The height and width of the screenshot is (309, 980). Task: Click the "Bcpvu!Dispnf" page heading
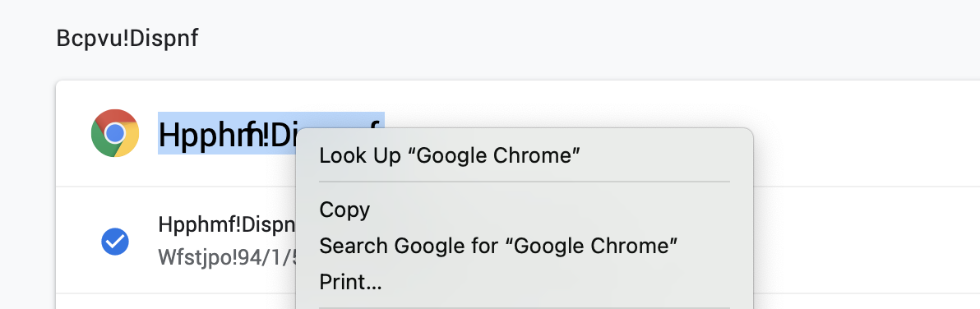(x=127, y=39)
